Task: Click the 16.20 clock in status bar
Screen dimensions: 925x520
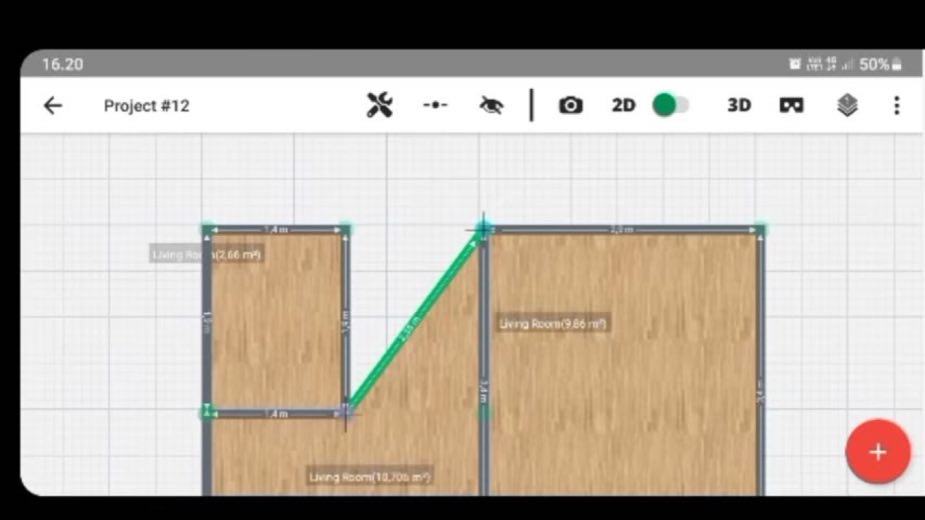Action: (x=63, y=64)
